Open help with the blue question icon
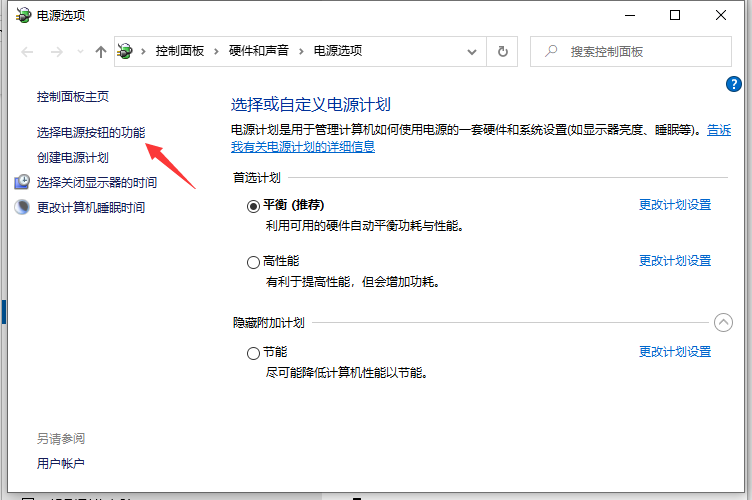The image size is (752, 500). coord(733,84)
